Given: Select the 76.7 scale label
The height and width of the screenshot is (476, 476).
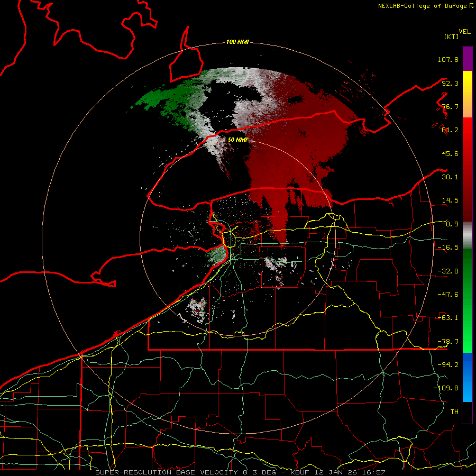Looking at the screenshot, I should point(450,106).
